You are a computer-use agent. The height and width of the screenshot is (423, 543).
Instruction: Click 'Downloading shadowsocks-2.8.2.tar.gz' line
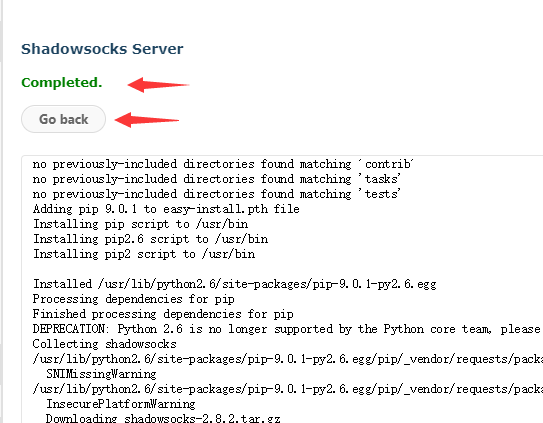(x=163, y=418)
